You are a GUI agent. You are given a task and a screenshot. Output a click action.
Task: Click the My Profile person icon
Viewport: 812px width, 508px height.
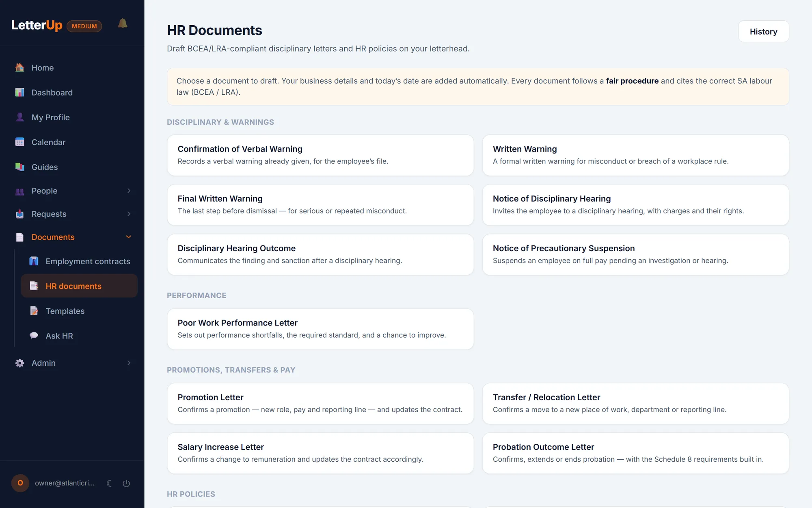tap(19, 117)
